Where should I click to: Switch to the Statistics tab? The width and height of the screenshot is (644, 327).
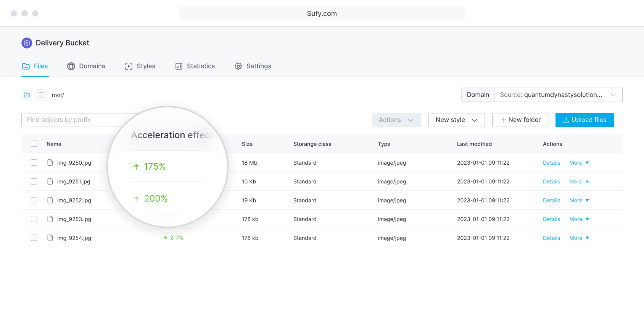pos(195,66)
